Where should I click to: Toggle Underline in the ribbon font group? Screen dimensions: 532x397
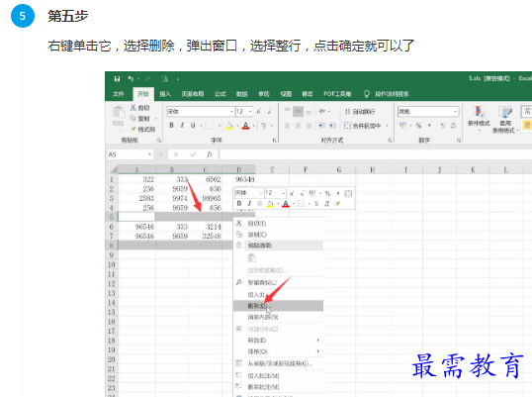[x=193, y=126]
